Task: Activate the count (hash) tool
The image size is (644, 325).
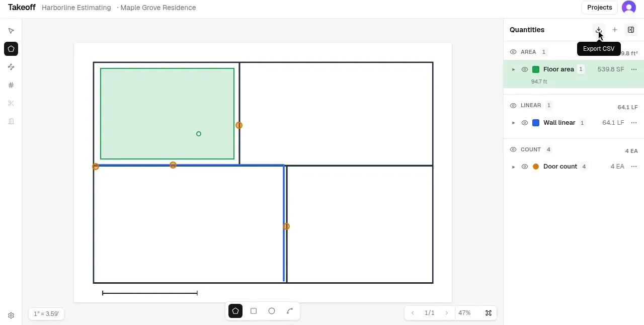Action: click(11, 85)
